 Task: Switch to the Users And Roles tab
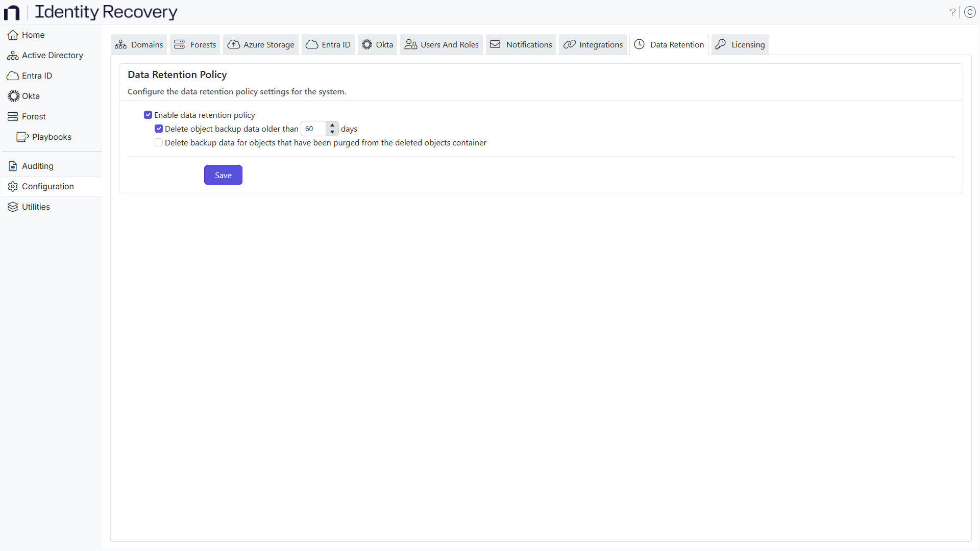pyautogui.click(x=442, y=44)
